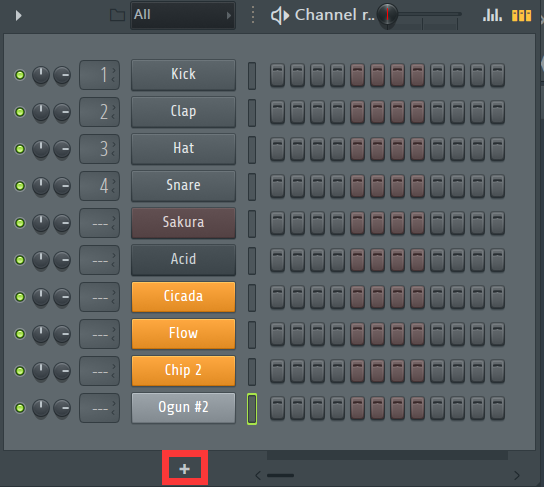Click the folder icon beside All filter

[x=117, y=15]
